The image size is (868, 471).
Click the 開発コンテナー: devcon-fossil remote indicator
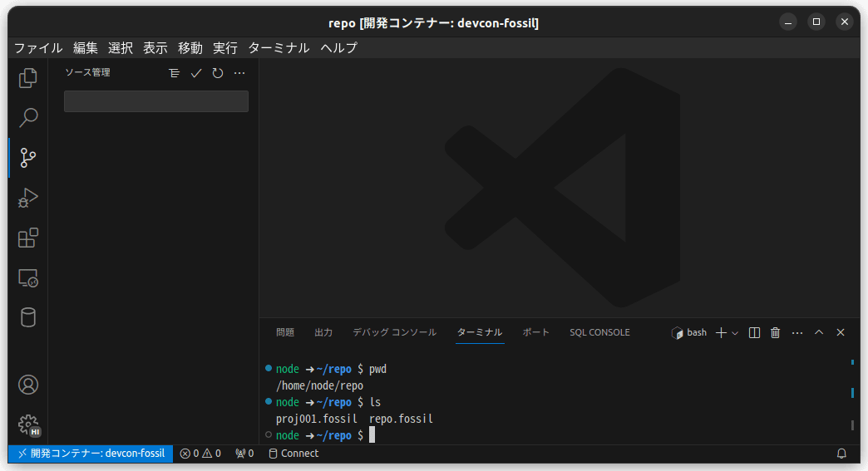tap(91, 454)
